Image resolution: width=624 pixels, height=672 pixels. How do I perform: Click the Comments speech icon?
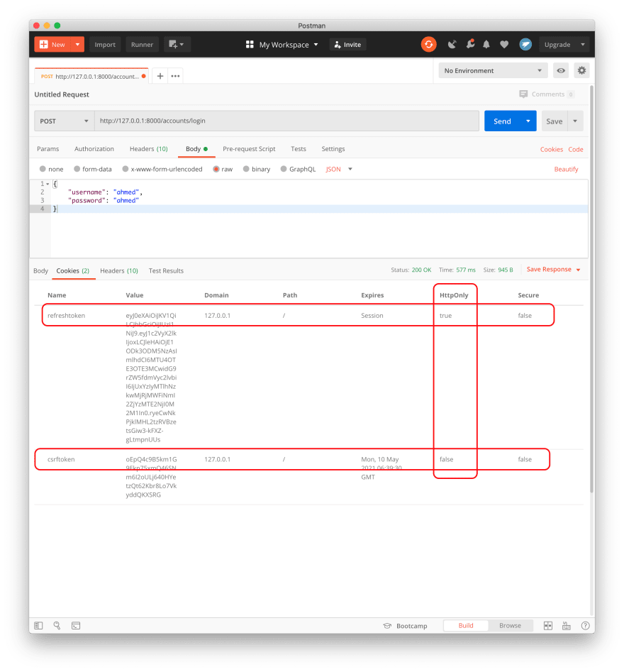(x=523, y=94)
